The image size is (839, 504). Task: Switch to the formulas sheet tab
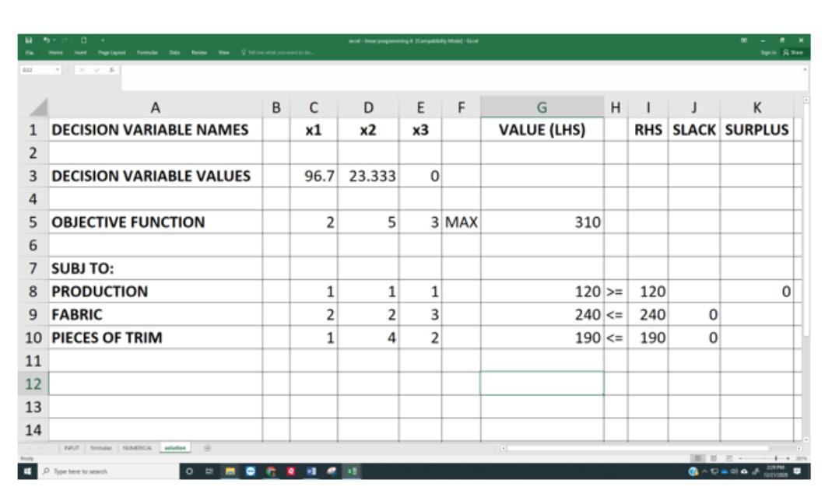(100, 448)
